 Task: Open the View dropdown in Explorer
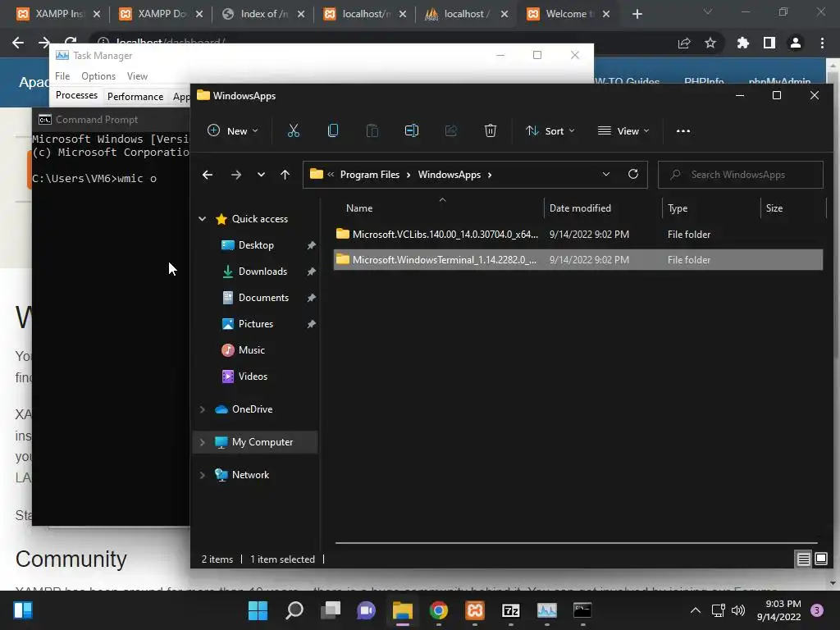pyautogui.click(x=623, y=130)
